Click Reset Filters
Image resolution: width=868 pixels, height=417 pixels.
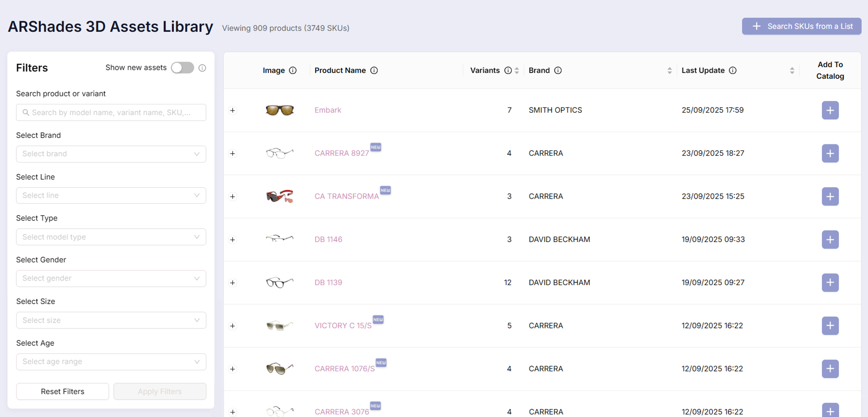pyautogui.click(x=62, y=391)
